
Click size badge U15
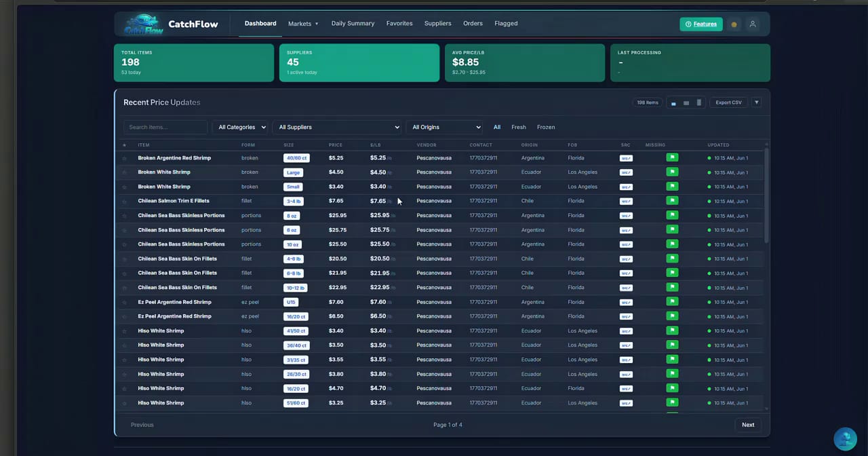pos(291,302)
